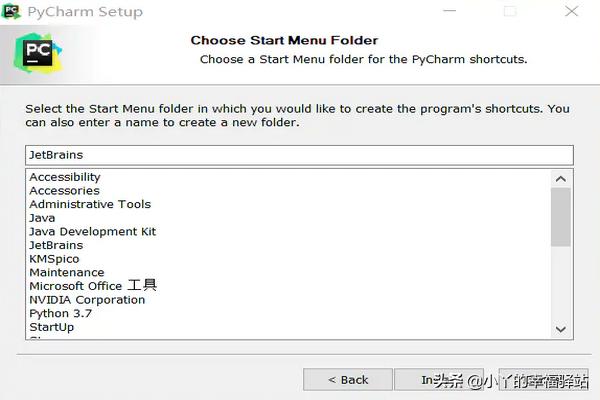Select Accessories in the folder list
Screen dimensions: 600x400
64,190
